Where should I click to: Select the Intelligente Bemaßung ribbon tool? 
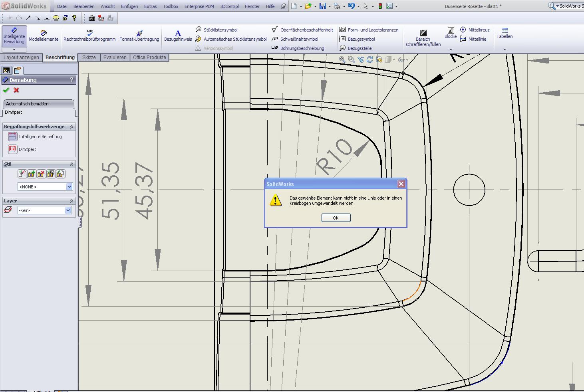coord(14,36)
